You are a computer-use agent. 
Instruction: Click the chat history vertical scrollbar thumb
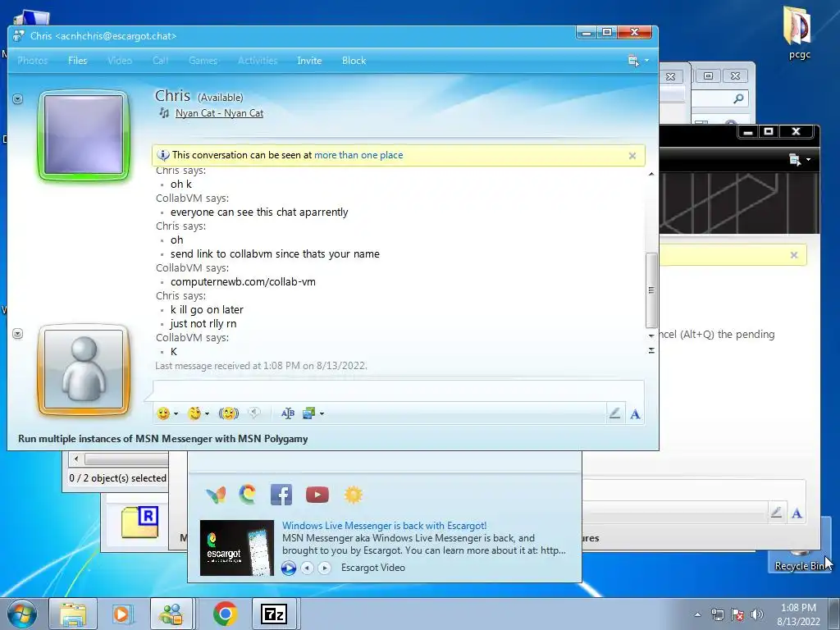[651, 290]
